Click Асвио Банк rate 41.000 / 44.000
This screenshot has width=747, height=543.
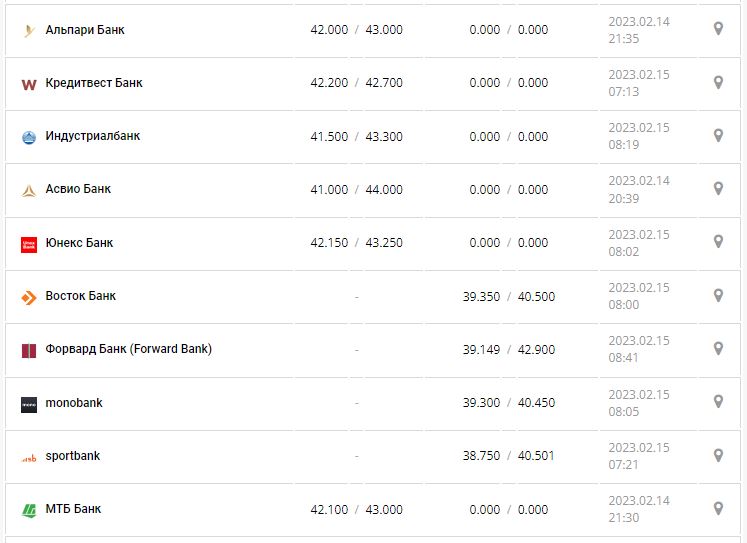[356, 190]
